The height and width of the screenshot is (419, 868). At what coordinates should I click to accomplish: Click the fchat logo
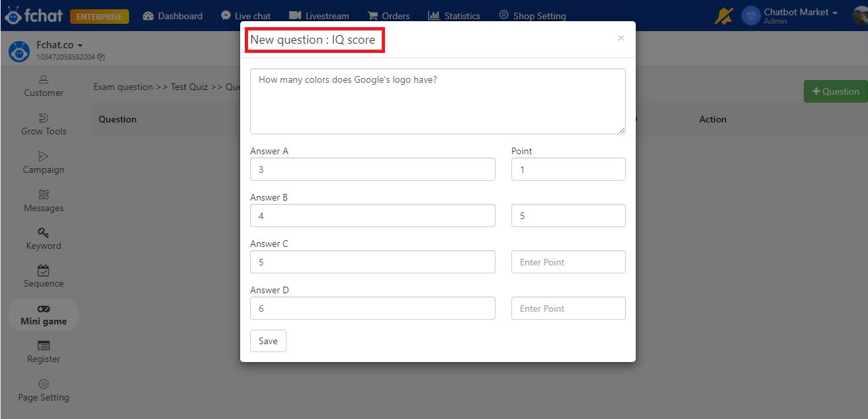pyautogui.click(x=34, y=15)
